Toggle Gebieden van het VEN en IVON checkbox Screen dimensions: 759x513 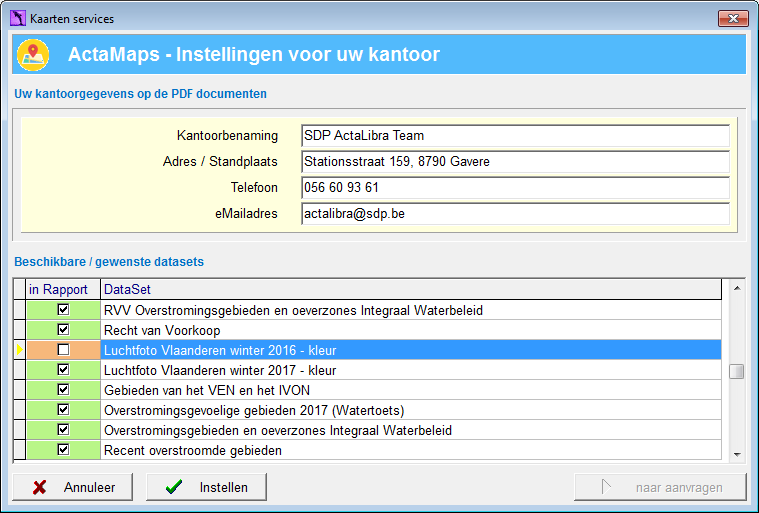point(63,390)
